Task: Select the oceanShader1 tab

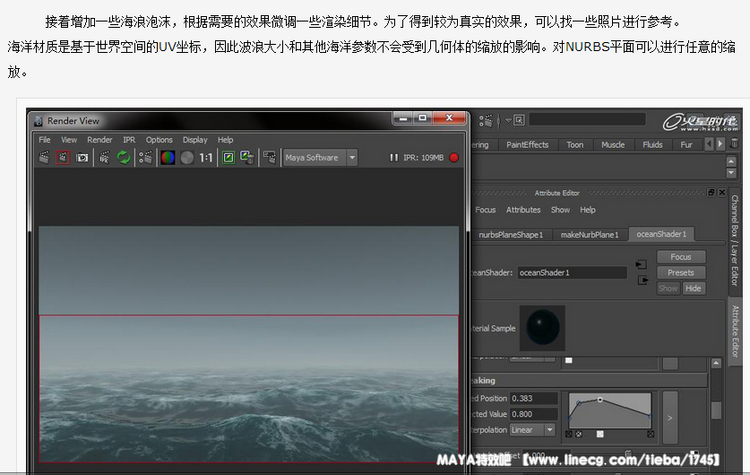Action: pos(662,234)
